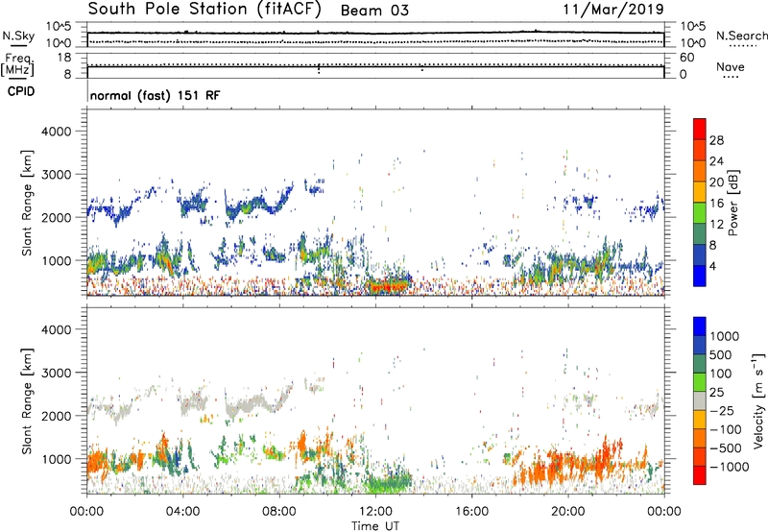The image size is (768, 532).
Task: Pick the red bottom segment of Velocity colorbar
Action: [x=700, y=475]
